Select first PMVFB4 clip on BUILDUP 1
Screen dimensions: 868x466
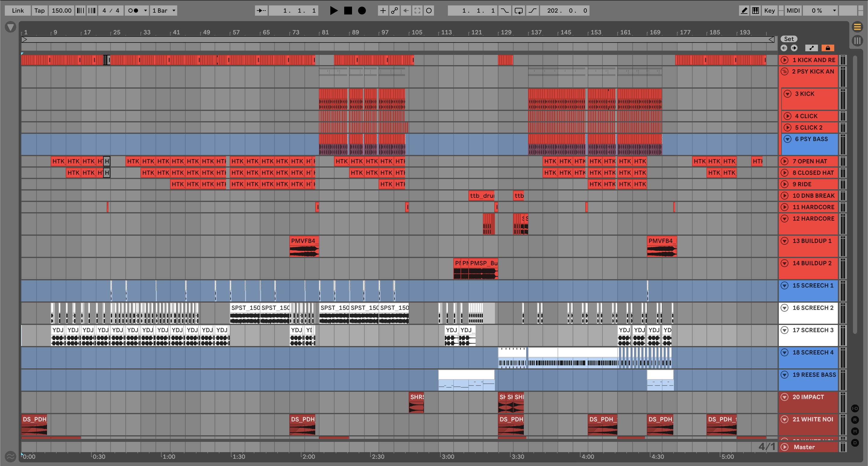304,246
